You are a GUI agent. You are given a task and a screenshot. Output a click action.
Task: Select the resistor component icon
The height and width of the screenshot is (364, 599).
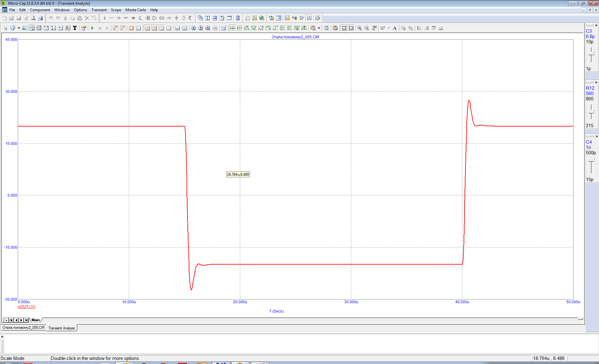tap(111, 18)
